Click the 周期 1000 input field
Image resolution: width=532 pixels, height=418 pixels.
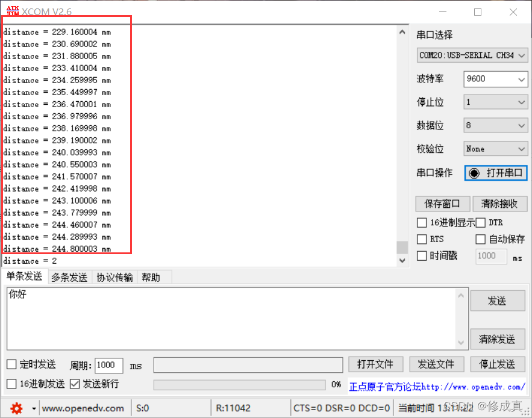pyautogui.click(x=108, y=365)
